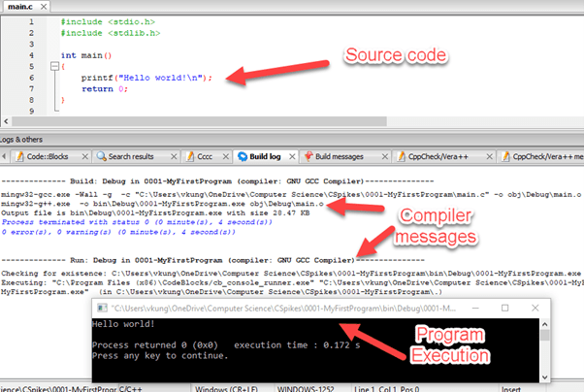This screenshot has width=584, height=392.
Task: Click the Search results magnifier icon
Action: coord(99,155)
